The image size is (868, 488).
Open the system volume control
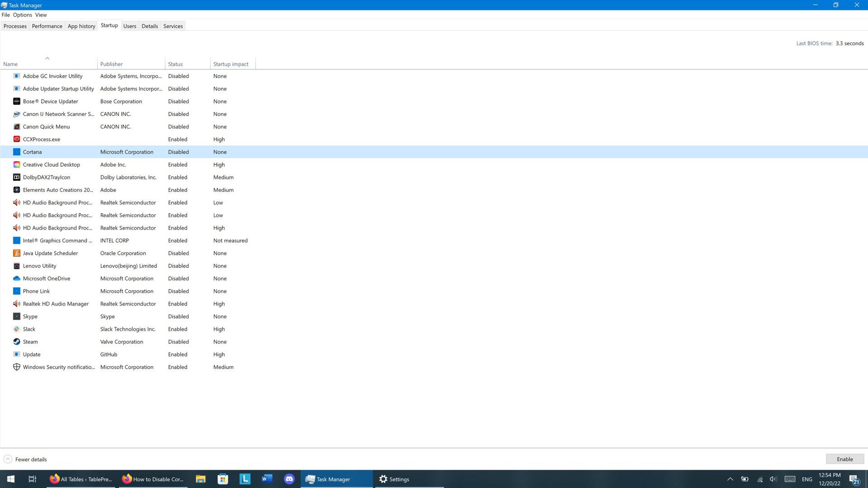(x=773, y=479)
